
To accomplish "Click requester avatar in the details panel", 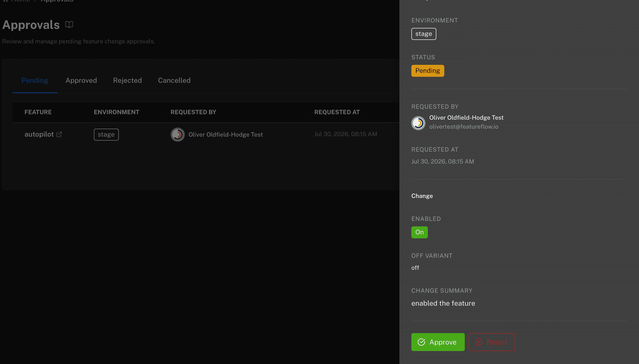I will (418, 123).
